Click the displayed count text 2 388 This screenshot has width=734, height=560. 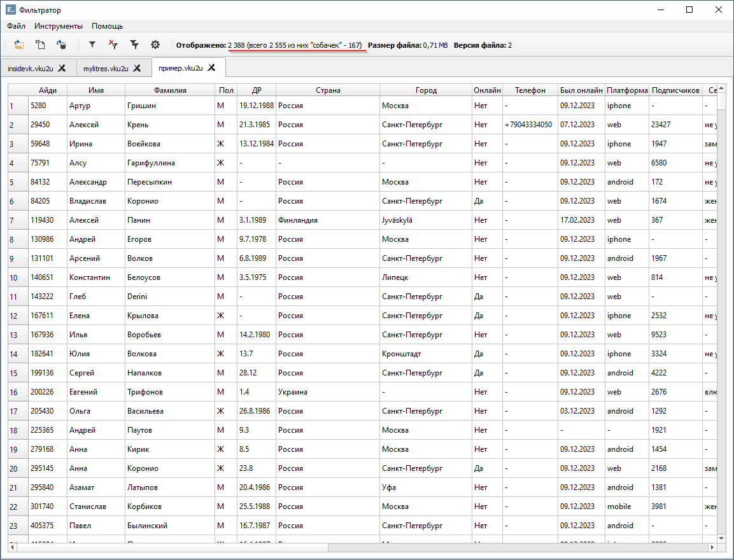pyautogui.click(x=236, y=45)
